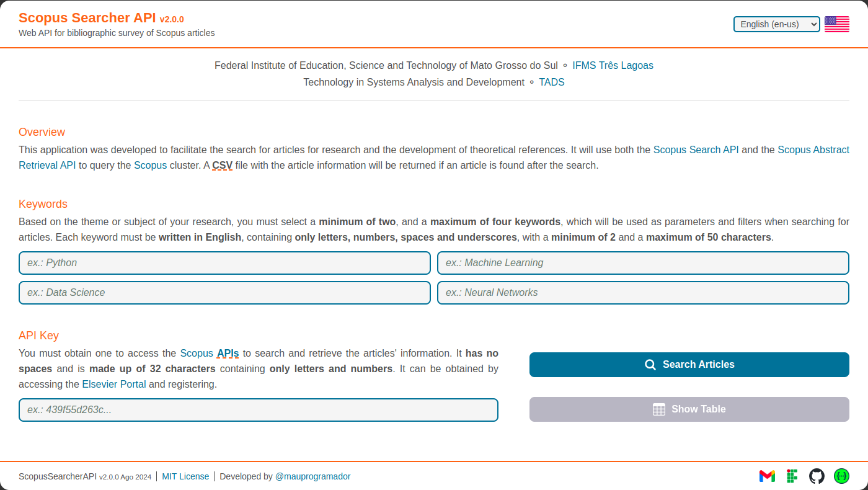Screen dimensions: 868x490
Task: Focus the Machine Learning keyword field
Action: (643, 263)
